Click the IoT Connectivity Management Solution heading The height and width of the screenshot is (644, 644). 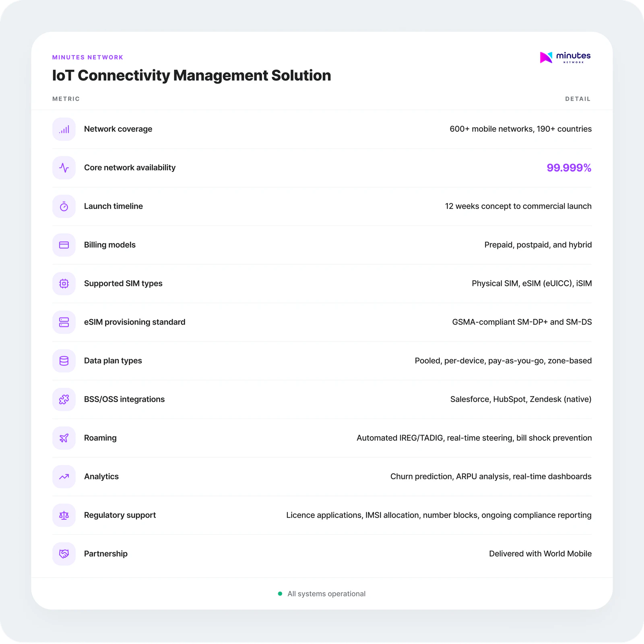point(192,76)
